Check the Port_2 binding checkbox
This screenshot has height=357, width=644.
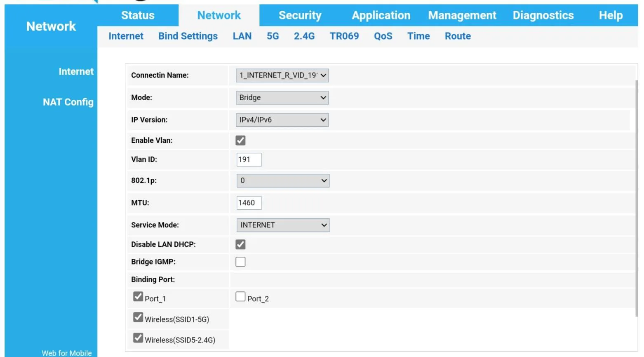pos(240,297)
